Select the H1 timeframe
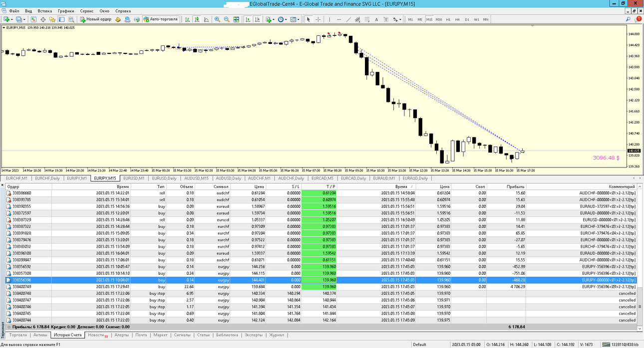This screenshot has width=644, height=348. (x=448, y=19)
